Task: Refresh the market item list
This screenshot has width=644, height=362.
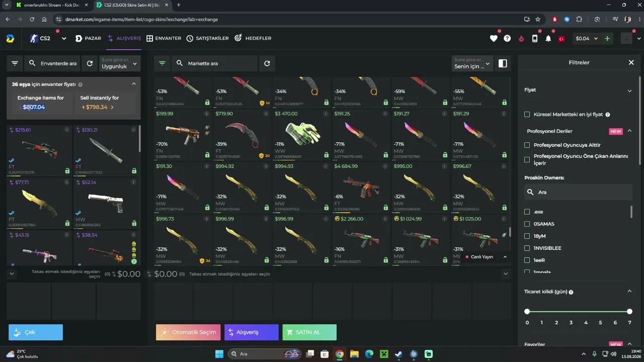Action: point(267,63)
